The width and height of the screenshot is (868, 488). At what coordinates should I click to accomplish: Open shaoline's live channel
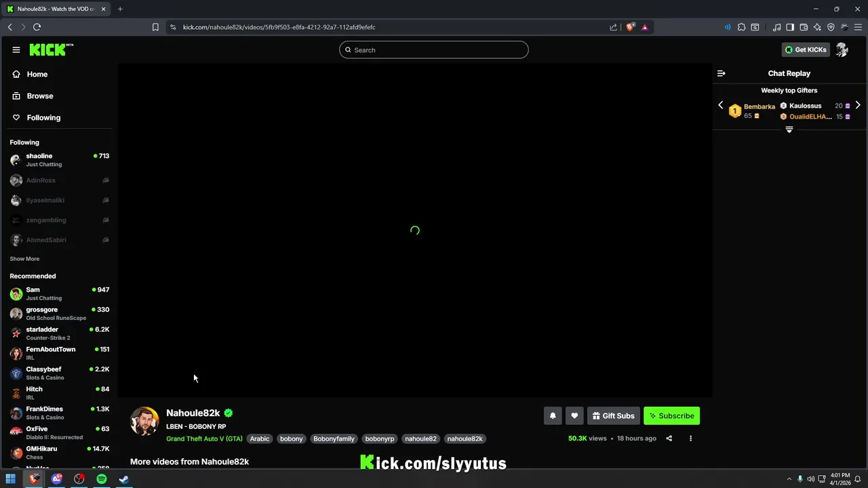tap(59, 160)
